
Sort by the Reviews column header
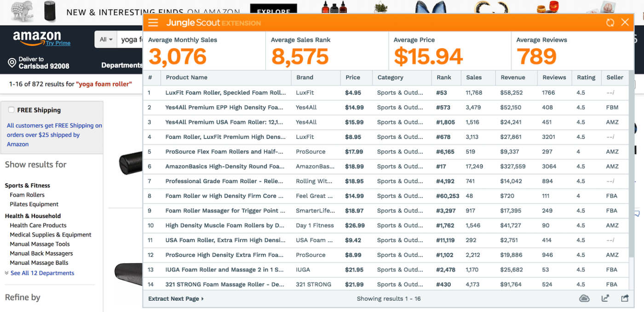click(x=554, y=77)
